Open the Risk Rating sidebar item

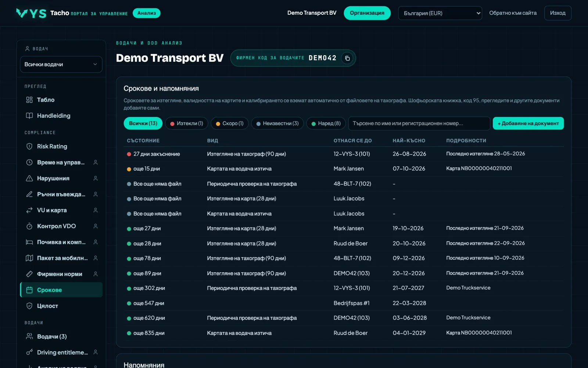pos(61,146)
